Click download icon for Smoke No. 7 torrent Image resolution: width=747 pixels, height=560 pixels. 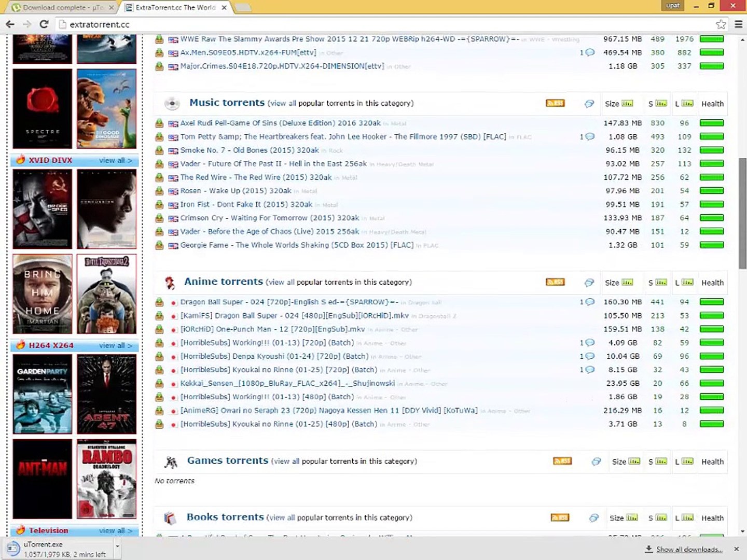(159, 150)
